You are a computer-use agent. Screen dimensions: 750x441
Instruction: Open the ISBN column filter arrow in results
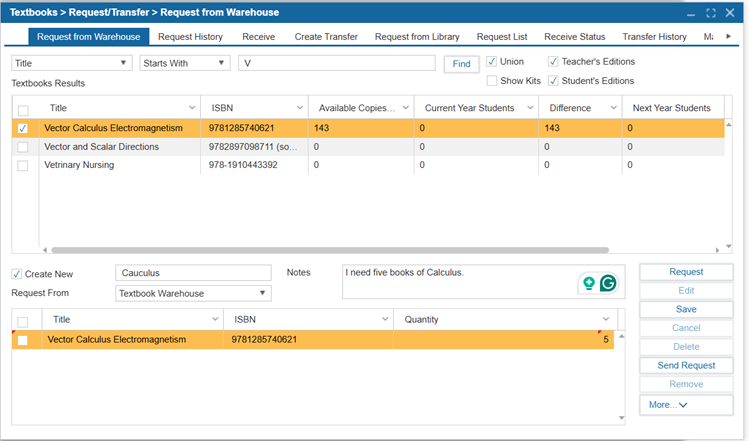pos(299,108)
